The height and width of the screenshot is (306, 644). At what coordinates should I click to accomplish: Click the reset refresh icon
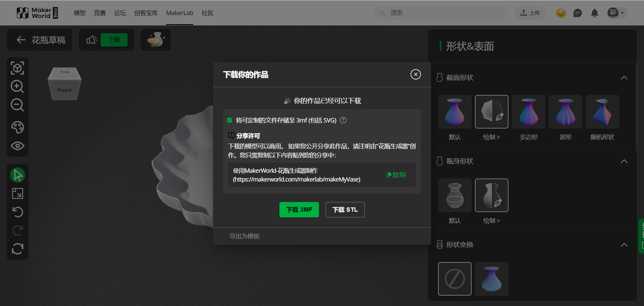tap(17, 249)
